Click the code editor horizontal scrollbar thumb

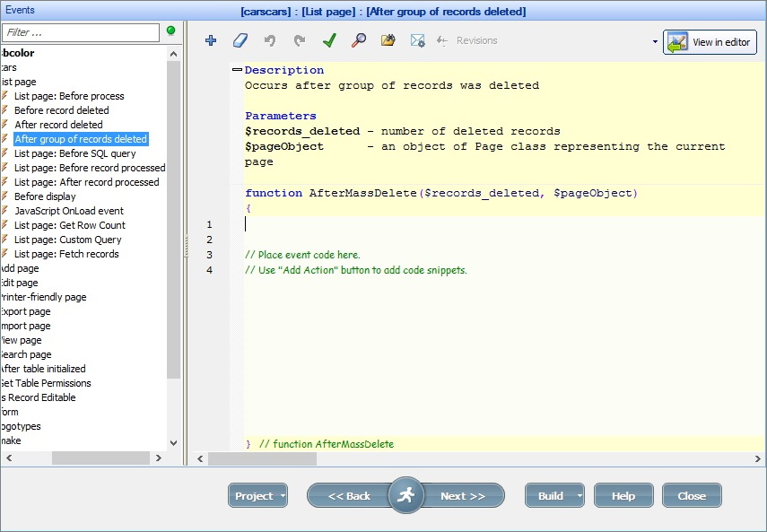click(262, 458)
